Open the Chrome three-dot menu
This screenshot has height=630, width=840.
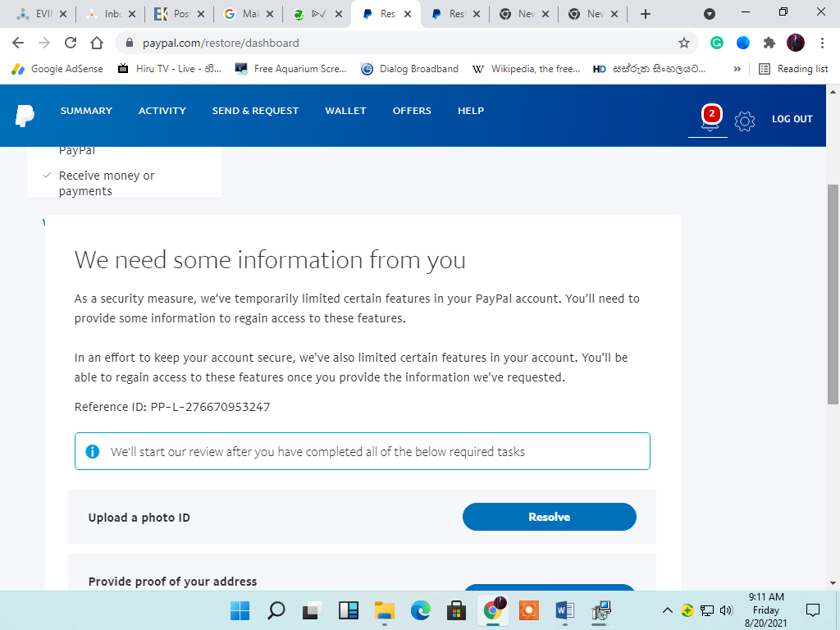pos(822,43)
